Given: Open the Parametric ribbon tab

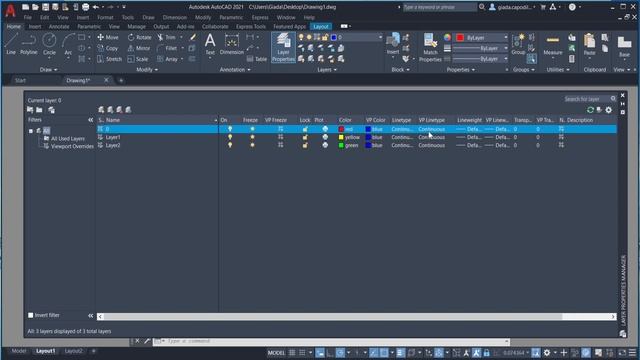Looking at the screenshot, I should [89, 27].
